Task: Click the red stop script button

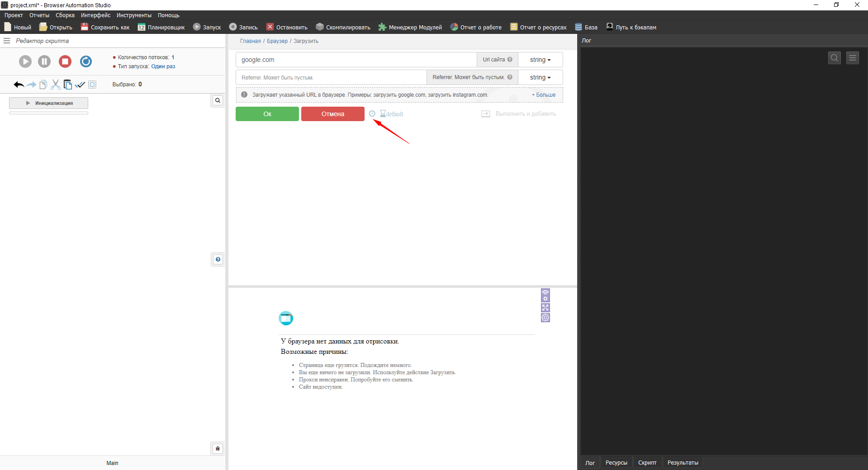Action: pyautogui.click(x=65, y=61)
